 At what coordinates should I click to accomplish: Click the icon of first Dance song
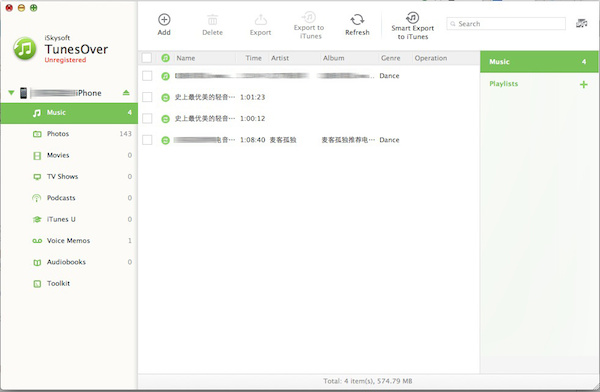point(165,76)
